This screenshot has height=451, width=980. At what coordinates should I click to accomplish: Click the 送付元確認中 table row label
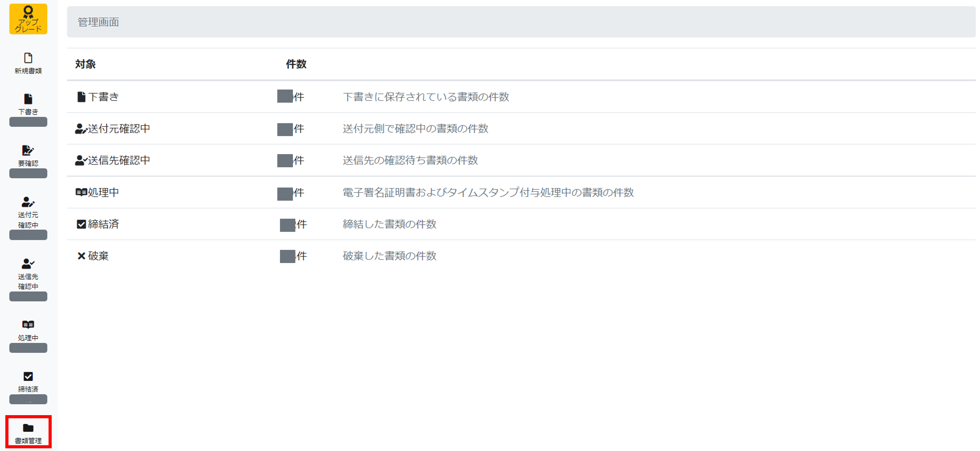pyautogui.click(x=119, y=129)
